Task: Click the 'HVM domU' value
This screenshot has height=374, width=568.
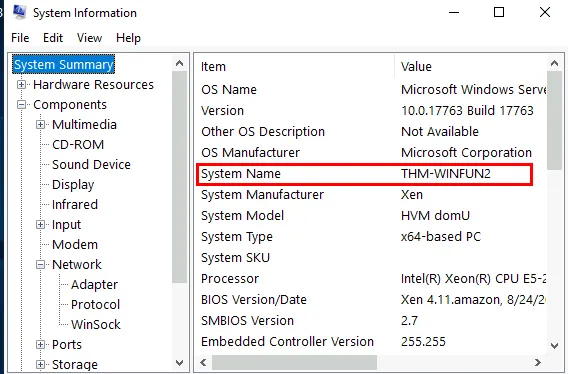Action: coord(435,216)
